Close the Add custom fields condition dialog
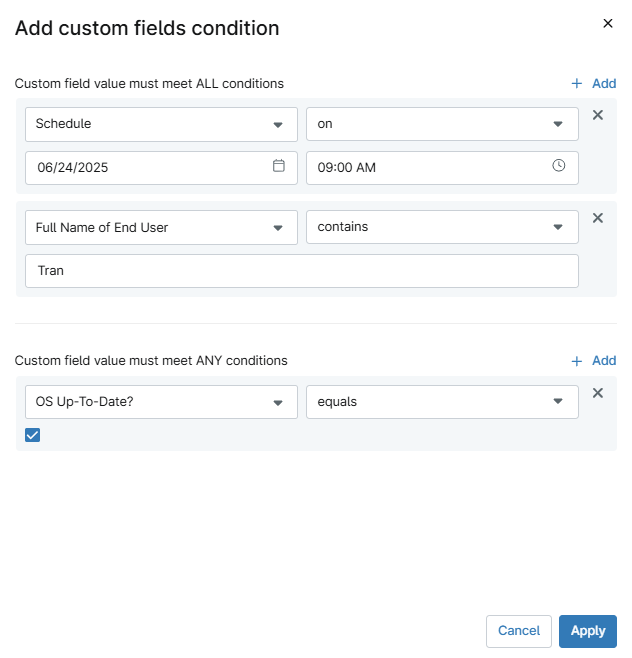The image size is (632, 658). click(608, 23)
